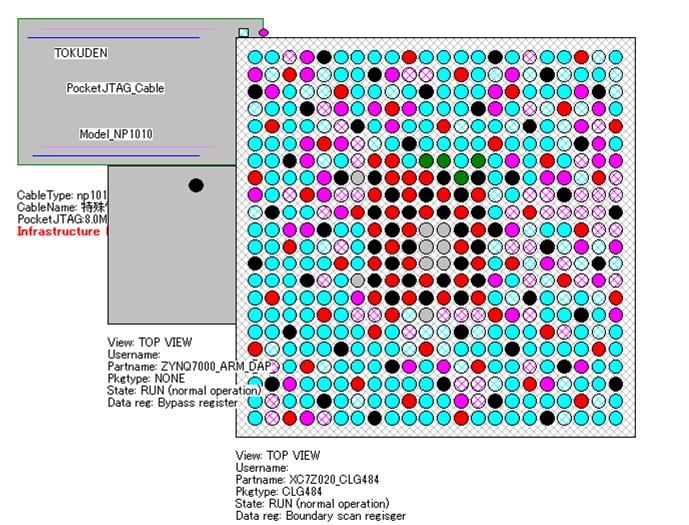Click the small cyan square connector above the chip

coord(244,33)
